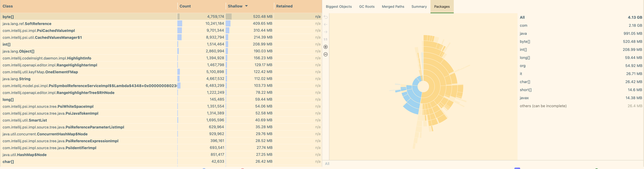Sort by the Count column header
644x169 pixels.
point(201,6)
